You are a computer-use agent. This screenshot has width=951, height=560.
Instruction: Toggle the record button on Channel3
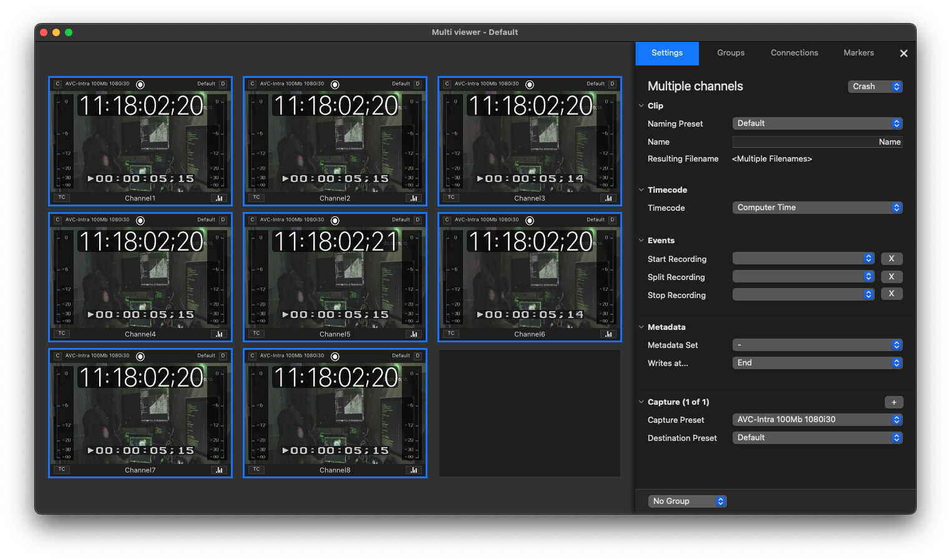(x=530, y=85)
